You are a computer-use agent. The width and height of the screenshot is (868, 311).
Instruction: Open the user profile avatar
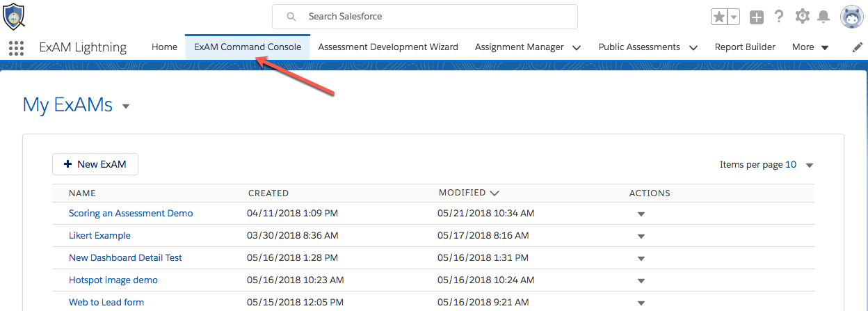tap(851, 17)
